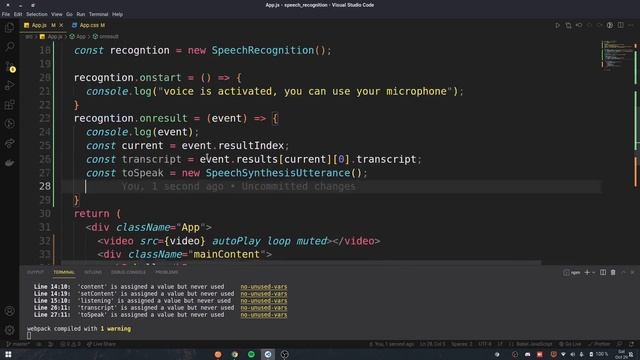640x360 pixels.
Task: Open the Go menu
Action: coord(69,14)
